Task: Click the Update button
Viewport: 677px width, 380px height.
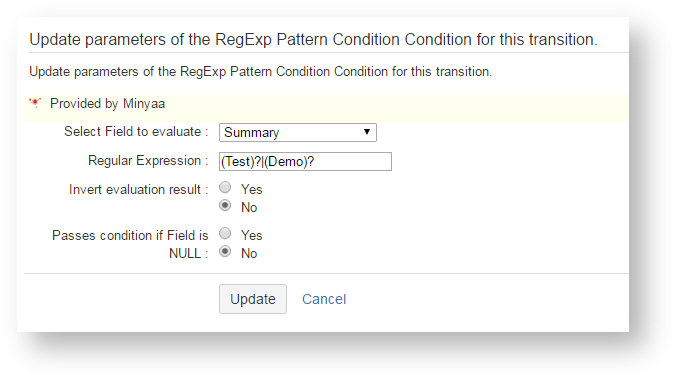Action: pos(253,299)
